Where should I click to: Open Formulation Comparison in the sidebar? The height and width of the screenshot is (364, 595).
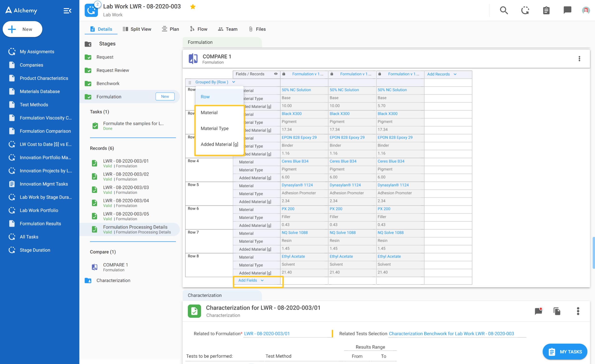[45, 131]
